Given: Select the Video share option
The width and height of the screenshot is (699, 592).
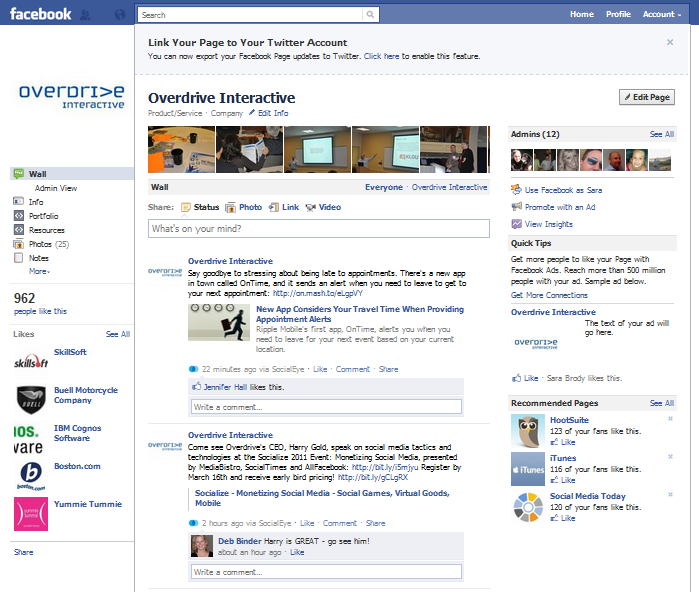Looking at the screenshot, I should [323, 207].
